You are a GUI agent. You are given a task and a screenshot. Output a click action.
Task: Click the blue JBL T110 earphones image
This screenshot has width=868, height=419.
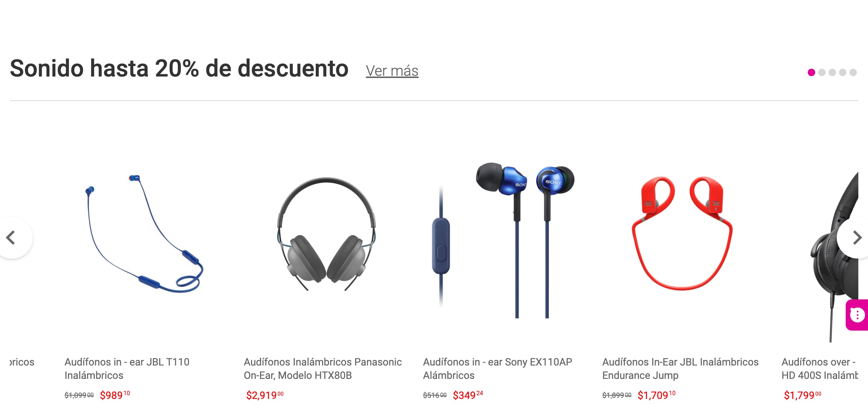pos(144,234)
